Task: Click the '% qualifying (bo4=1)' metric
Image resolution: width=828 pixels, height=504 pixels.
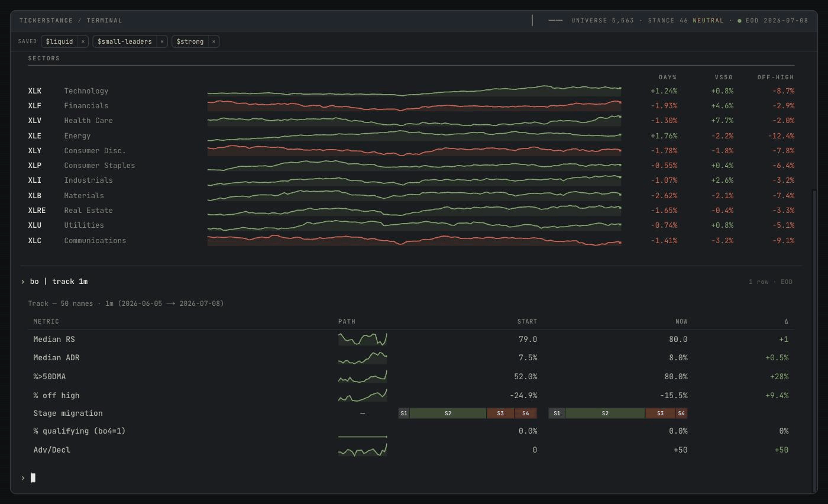Action: coord(79,431)
